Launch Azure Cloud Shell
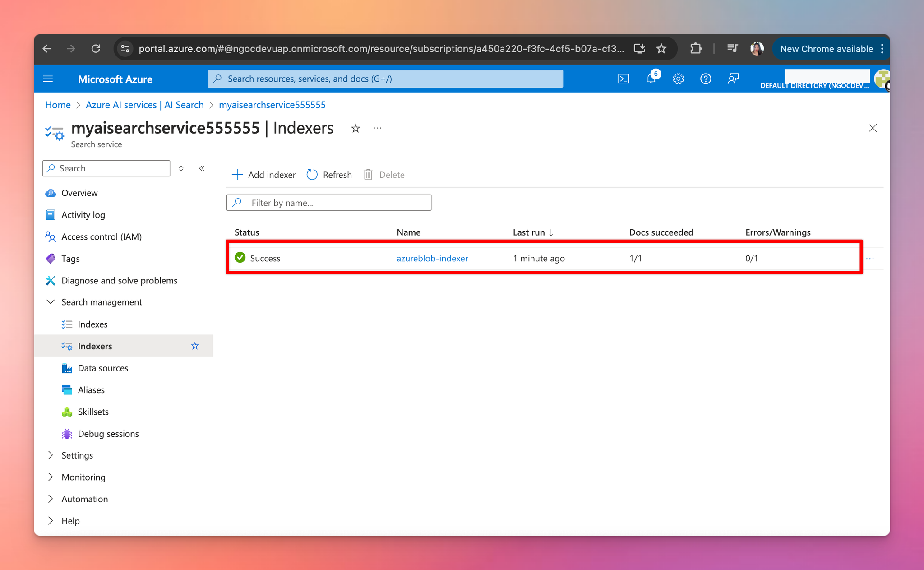The height and width of the screenshot is (570, 924). click(624, 79)
